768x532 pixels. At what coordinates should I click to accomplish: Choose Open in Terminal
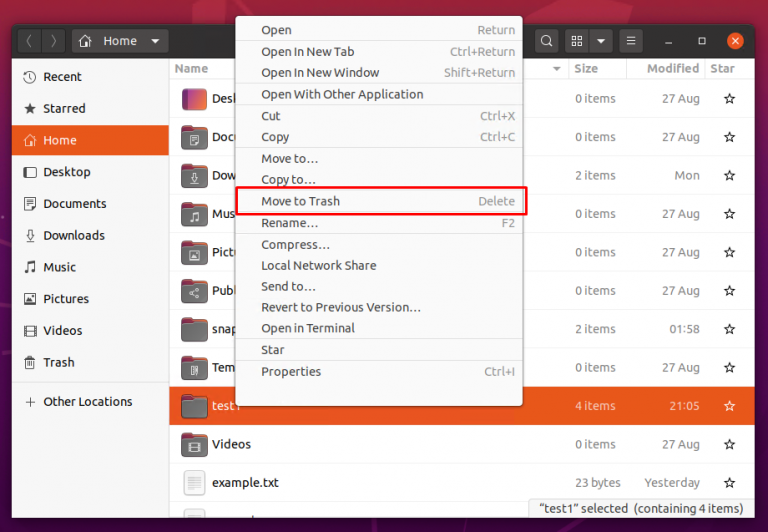379,328
